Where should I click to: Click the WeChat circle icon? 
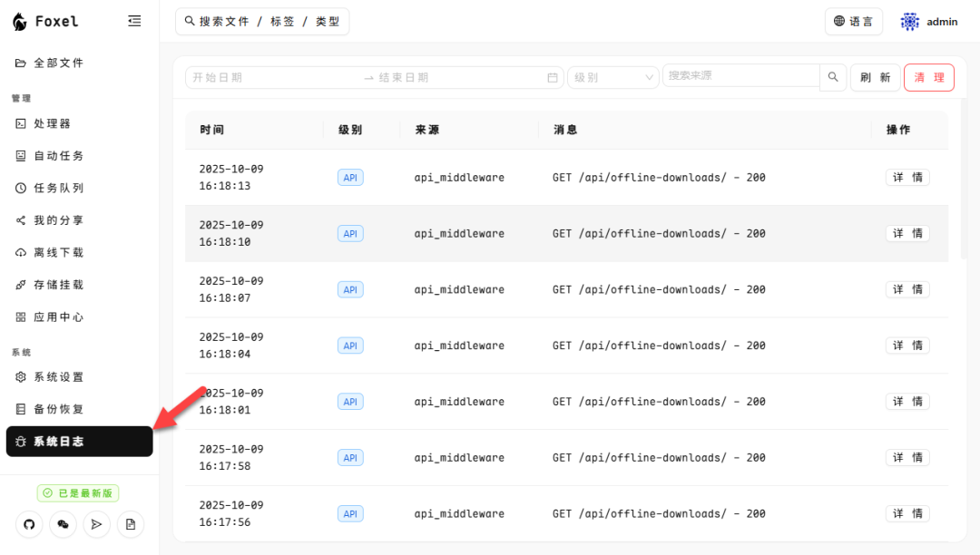coord(63,524)
